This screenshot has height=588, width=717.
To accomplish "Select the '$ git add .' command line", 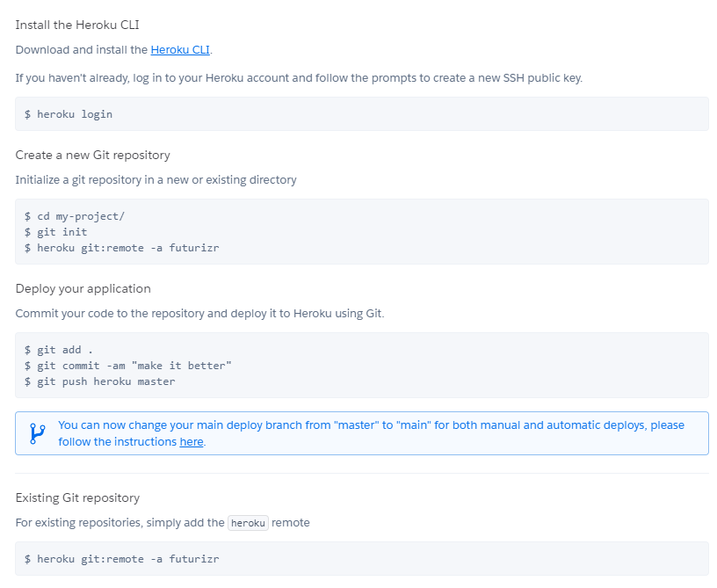I will [59, 350].
